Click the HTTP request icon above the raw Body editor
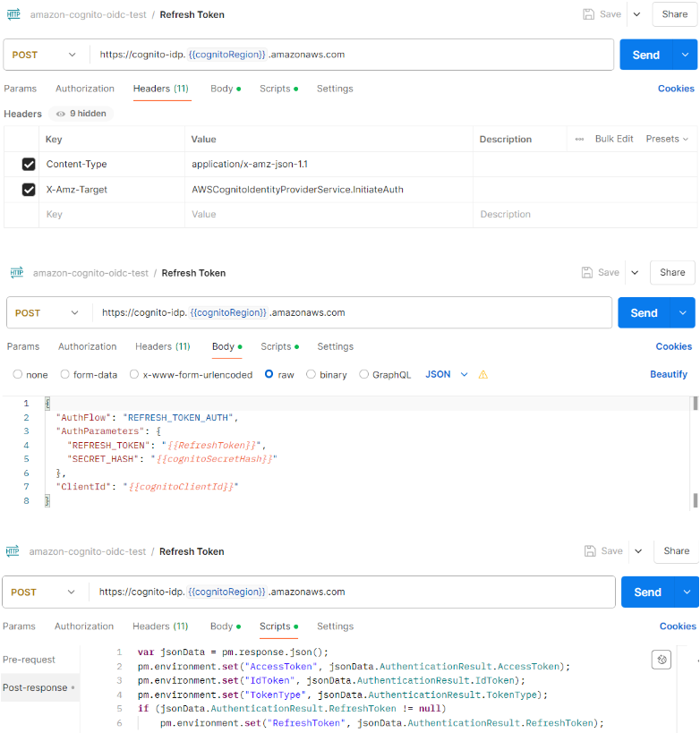Screen dimensions: 700x733 pos(16,273)
